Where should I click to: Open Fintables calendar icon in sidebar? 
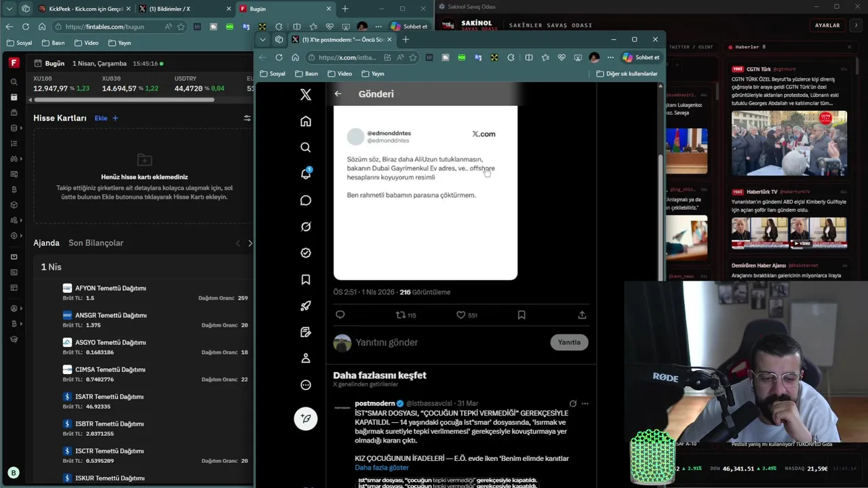(14, 97)
